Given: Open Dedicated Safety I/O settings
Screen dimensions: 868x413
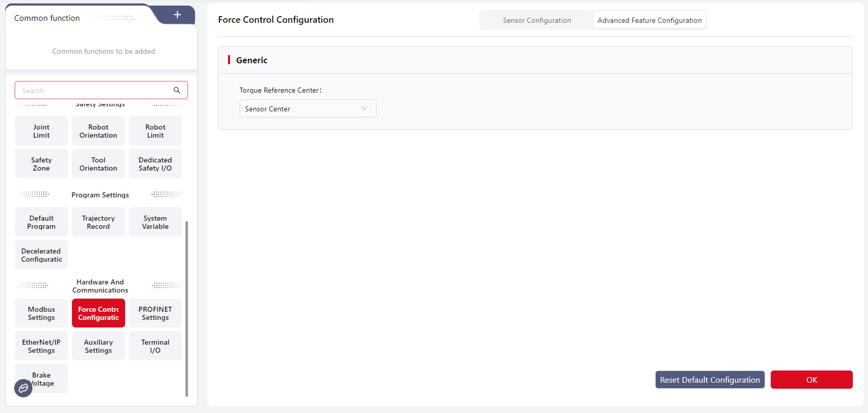Looking at the screenshot, I should [155, 164].
